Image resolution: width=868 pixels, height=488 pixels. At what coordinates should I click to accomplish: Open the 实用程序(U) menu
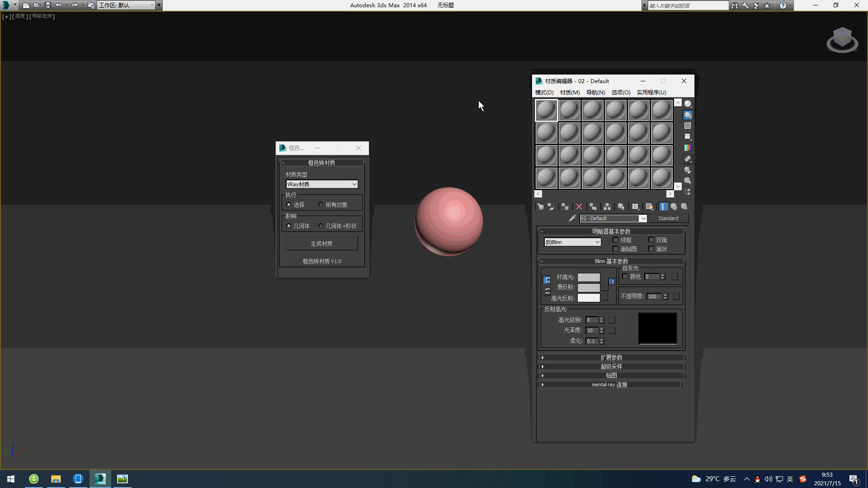pyautogui.click(x=651, y=93)
